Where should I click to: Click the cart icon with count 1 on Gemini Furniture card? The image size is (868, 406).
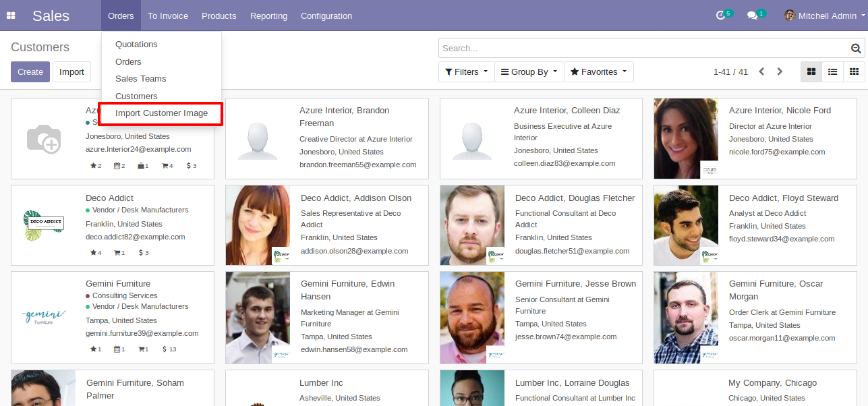pyautogui.click(x=141, y=349)
